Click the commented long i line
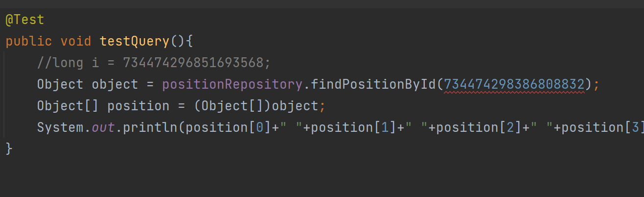 154,63
